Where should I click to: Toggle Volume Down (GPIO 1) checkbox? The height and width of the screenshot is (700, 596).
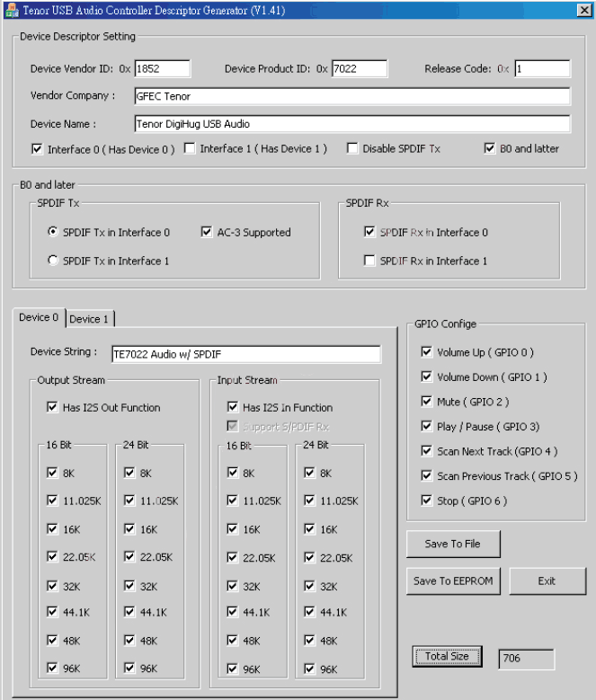tap(426, 377)
